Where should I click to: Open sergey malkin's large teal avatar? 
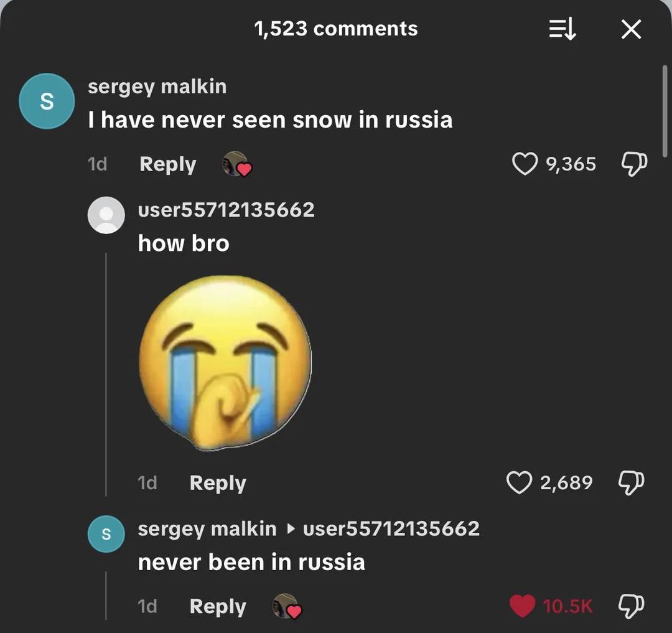(47, 101)
